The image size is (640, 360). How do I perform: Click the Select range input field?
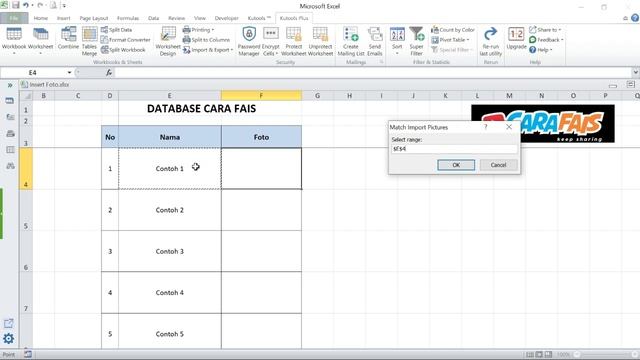click(x=454, y=149)
